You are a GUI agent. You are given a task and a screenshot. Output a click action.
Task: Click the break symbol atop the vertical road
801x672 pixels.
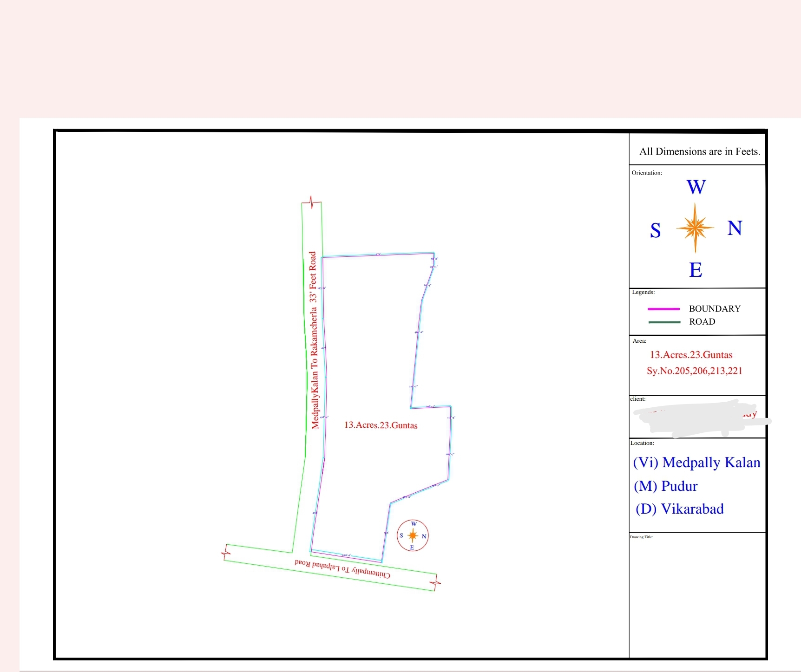(x=311, y=203)
